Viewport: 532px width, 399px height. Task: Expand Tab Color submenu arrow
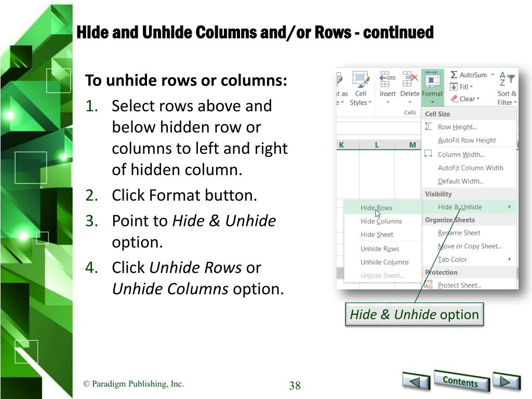510,259
